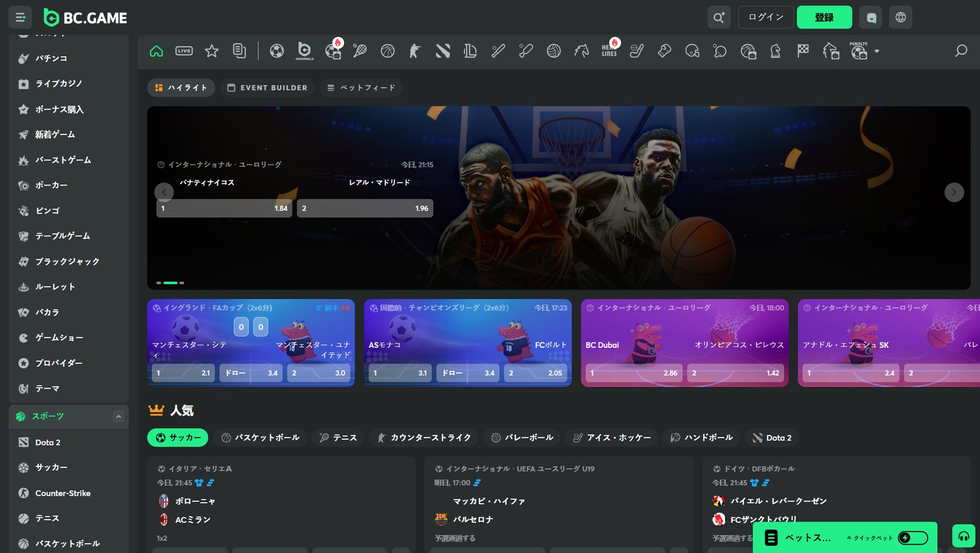Select カウンターストライク popular filter tab
Screen dimensions: 980x553
coord(424,438)
